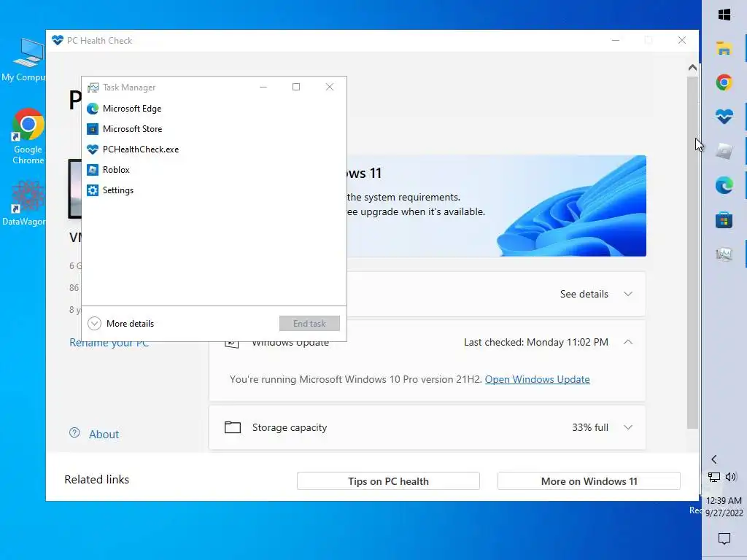This screenshot has width=747, height=560.
Task: Switch to Roblox taskbar icon
Action: pos(724,151)
